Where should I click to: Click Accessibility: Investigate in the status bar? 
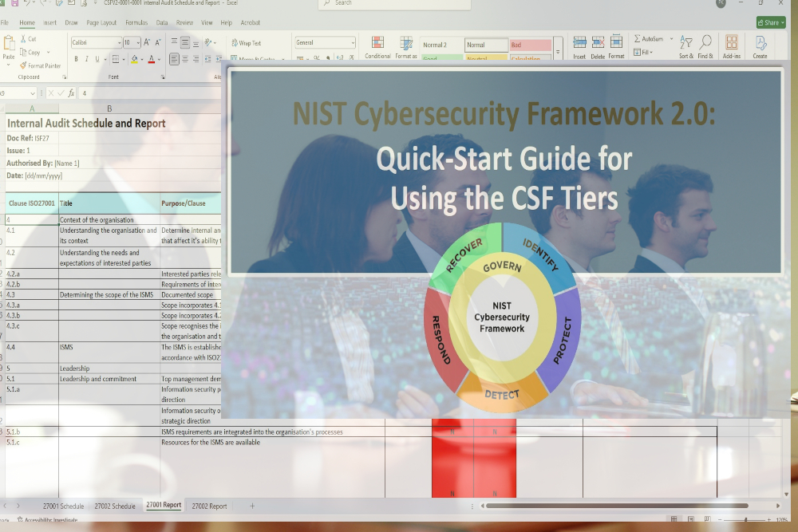47,520
